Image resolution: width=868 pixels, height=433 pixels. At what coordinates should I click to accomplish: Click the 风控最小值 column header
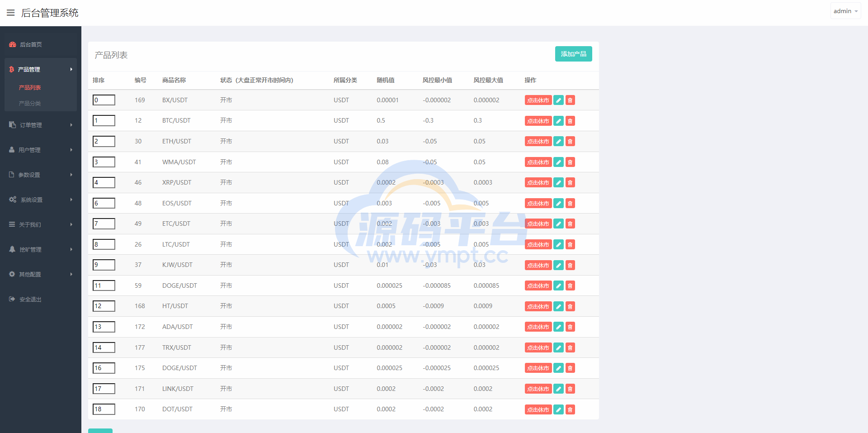click(x=437, y=80)
